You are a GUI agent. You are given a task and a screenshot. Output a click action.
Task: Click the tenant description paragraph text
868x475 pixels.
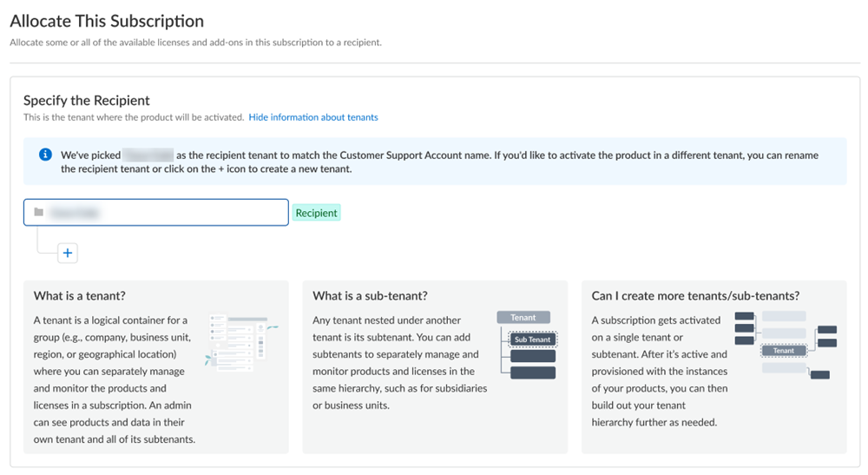pos(113,379)
